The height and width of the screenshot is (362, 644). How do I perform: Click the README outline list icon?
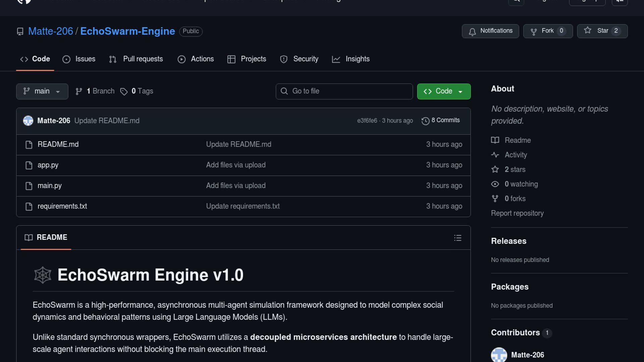pos(458,238)
